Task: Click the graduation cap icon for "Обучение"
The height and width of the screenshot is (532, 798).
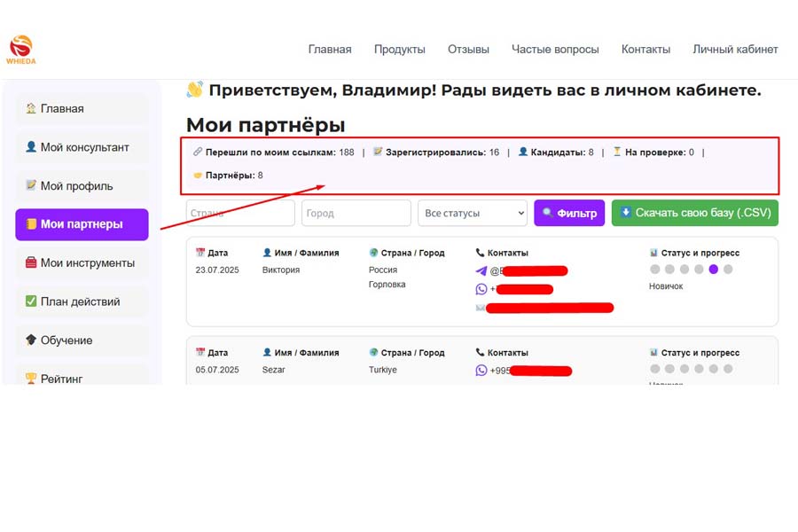Action: (x=30, y=340)
